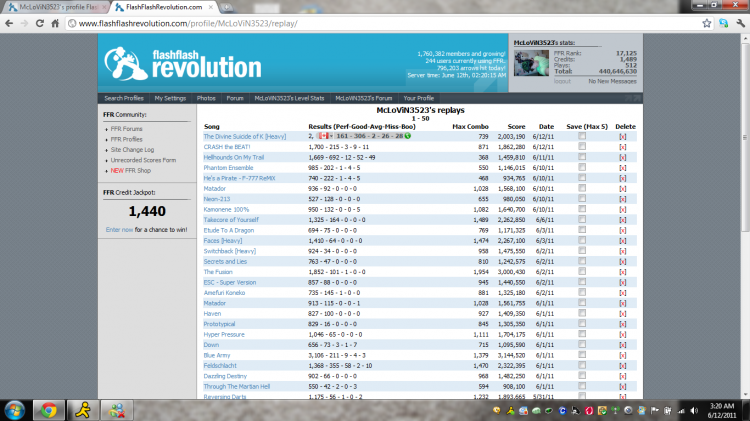
Task: Open Unrecorded Scores Form link
Action: pos(143,160)
